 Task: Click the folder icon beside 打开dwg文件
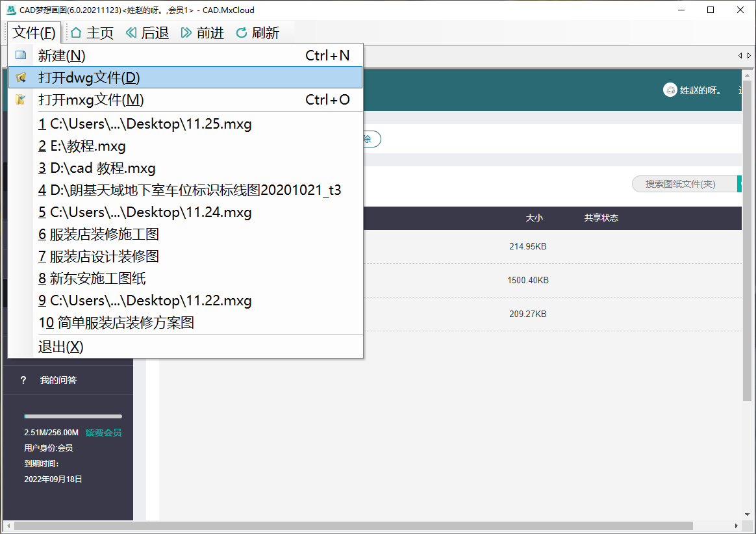pos(20,77)
